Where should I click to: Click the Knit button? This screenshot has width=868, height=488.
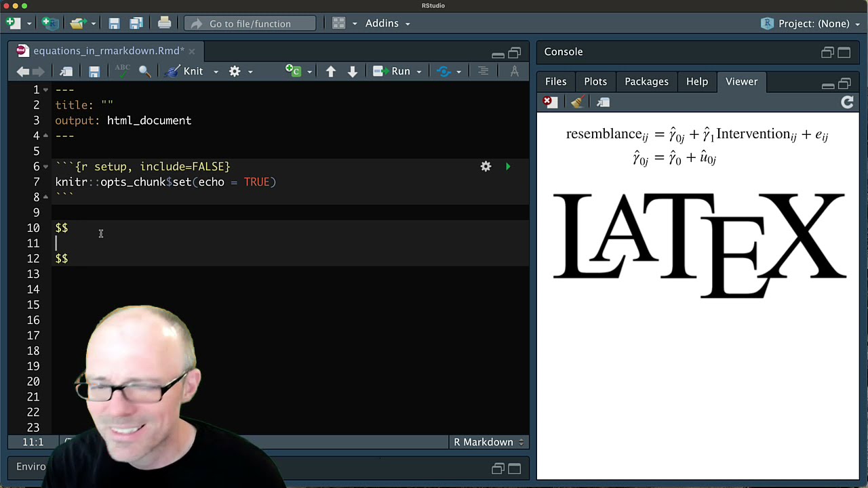[x=184, y=71]
